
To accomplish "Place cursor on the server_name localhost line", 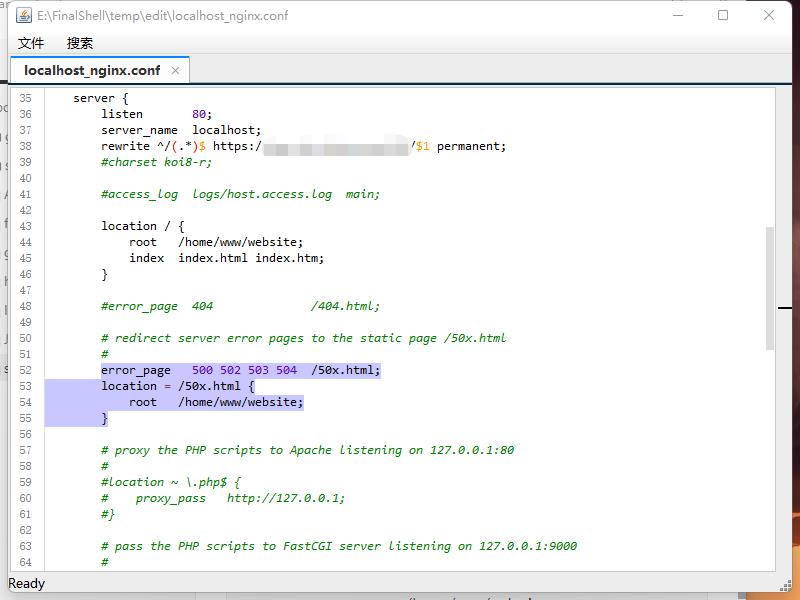I will [180, 130].
